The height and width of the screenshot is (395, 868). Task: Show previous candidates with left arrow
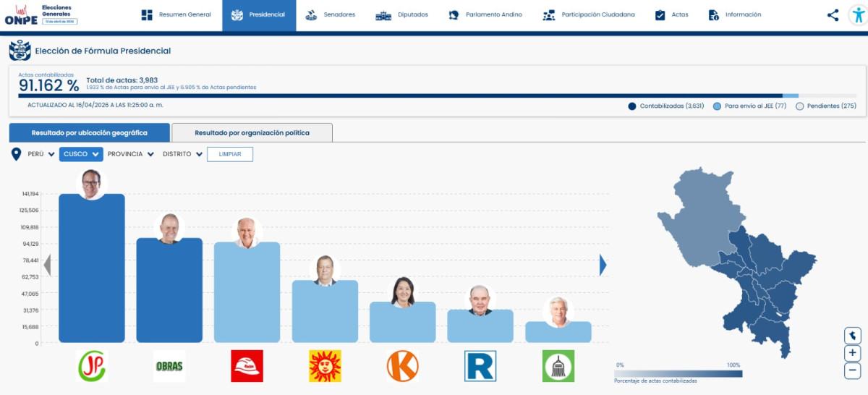pos(47,266)
